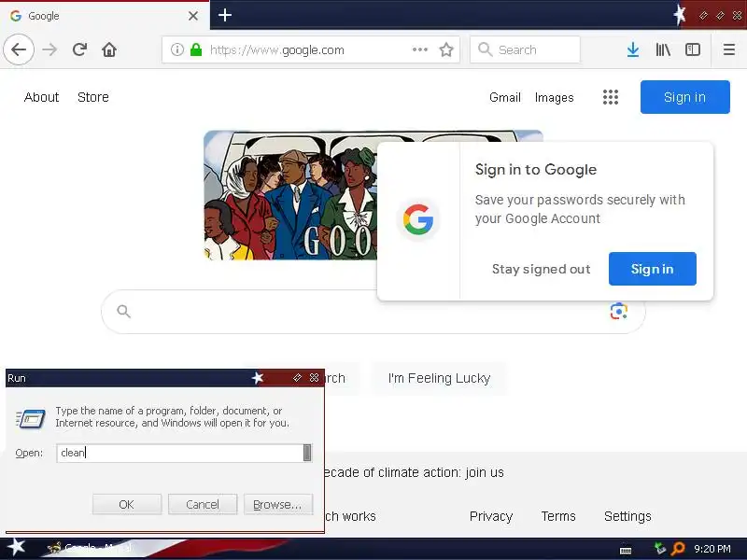Open the taskbar star Start button
747x560 pixels.
pyautogui.click(x=16, y=548)
